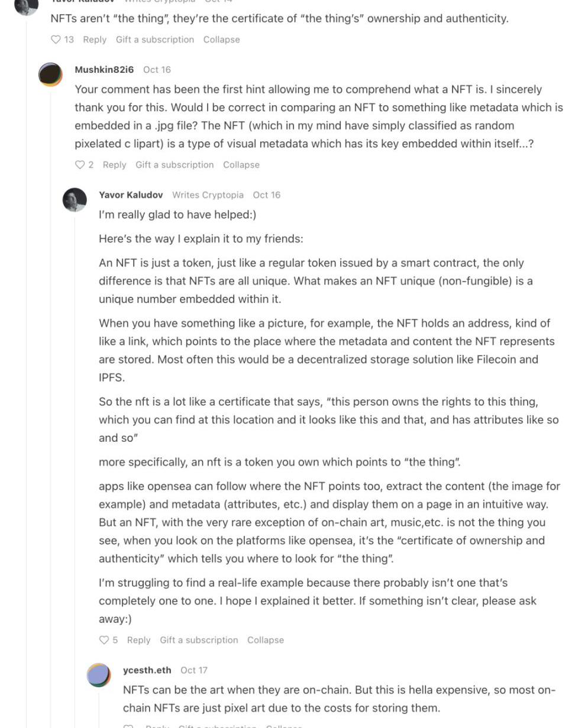This screenshot has height=728, width=575.
Task: Open the Oct 17 comment timestamp
Action: 193,670
